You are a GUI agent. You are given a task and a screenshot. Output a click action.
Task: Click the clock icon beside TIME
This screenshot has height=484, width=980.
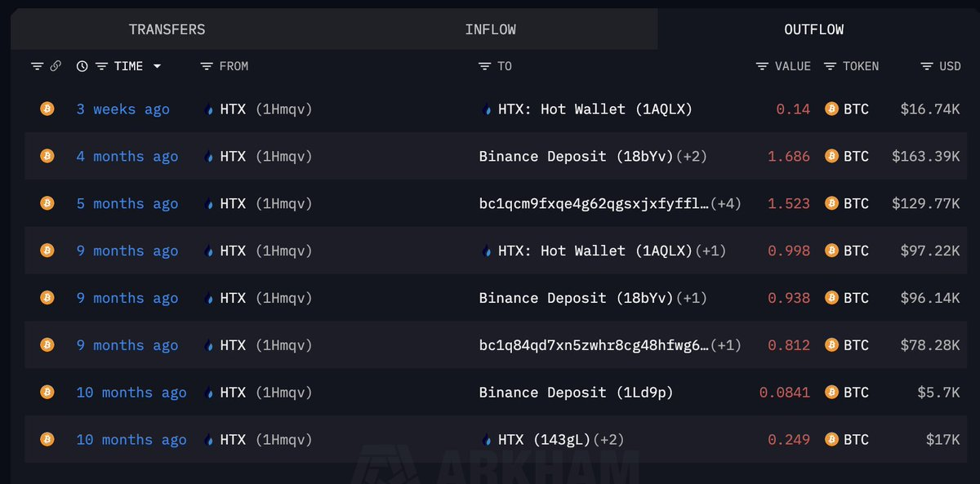82,66
